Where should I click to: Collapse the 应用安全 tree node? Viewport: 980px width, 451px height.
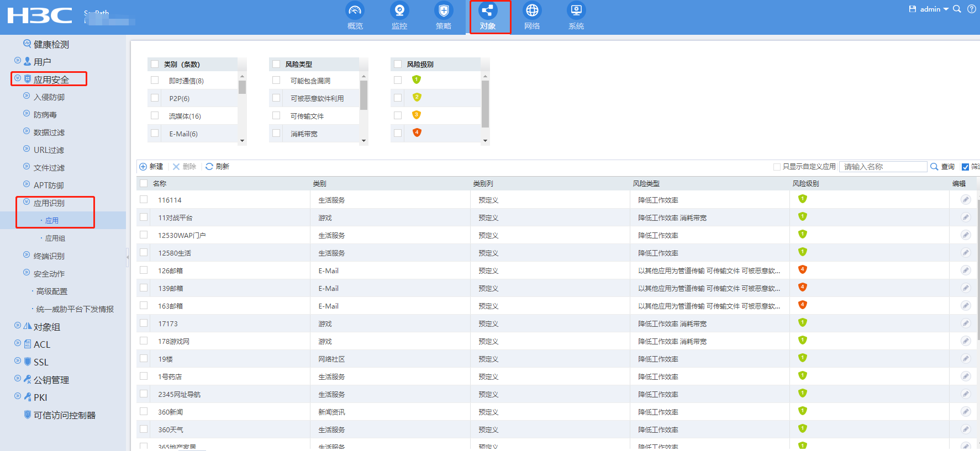[x=18, y=78]
